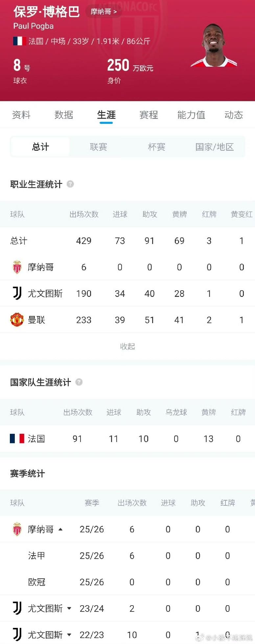Select the 联赛 filter segment

(x=99, y=146)
